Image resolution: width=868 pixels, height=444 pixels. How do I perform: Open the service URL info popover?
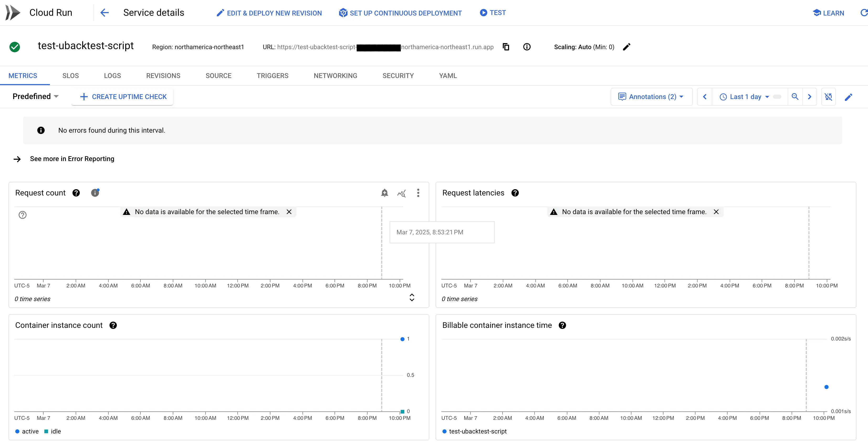pyautogui.click(x=527, y=47)
